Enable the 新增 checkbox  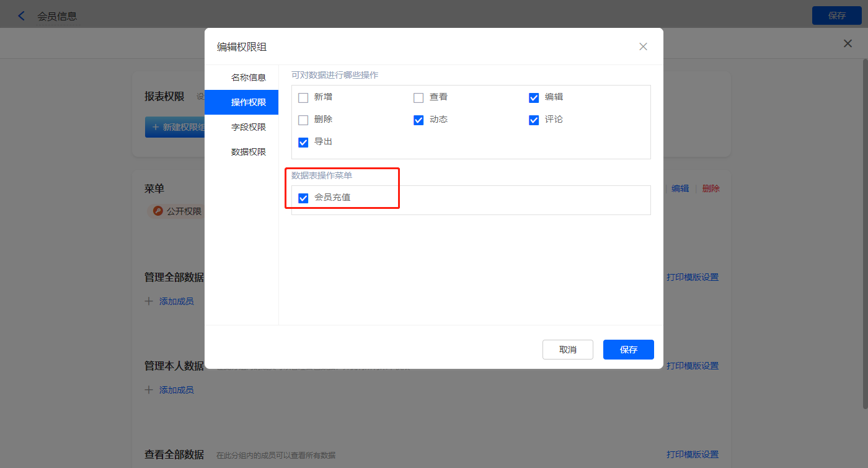pyautogui.click(x=303, y=97)
